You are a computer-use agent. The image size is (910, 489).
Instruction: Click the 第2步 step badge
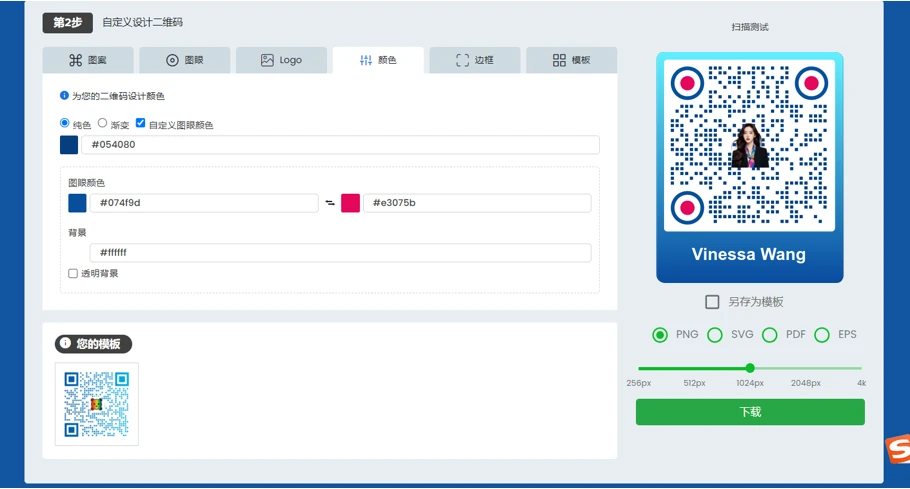coord(68,23)
